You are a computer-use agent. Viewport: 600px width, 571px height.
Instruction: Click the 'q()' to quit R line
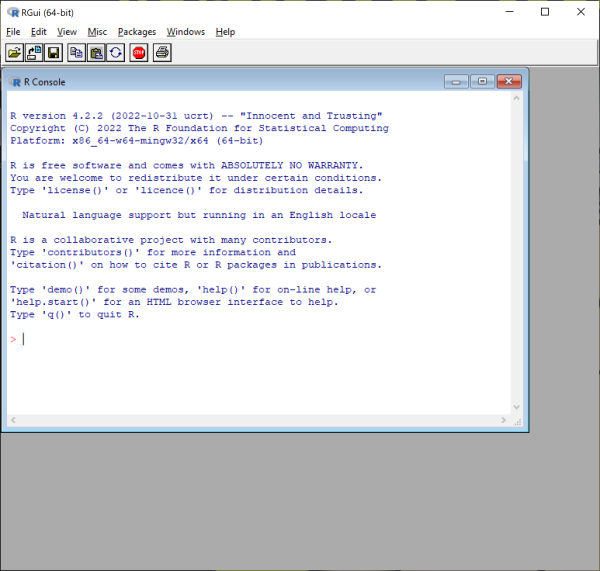pyautogui.click(x=75, y=315)
